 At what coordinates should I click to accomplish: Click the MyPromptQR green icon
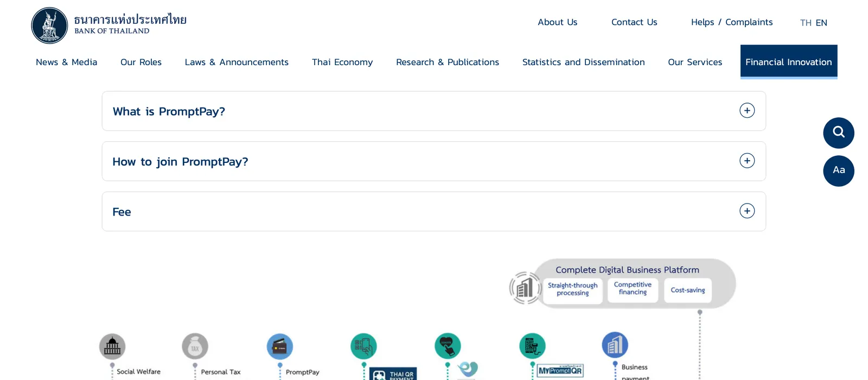pyautogui.click(x=532, y=346)
